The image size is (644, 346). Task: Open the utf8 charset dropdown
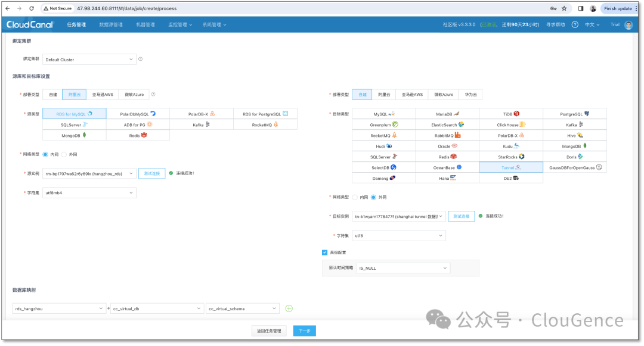[399, 236]
